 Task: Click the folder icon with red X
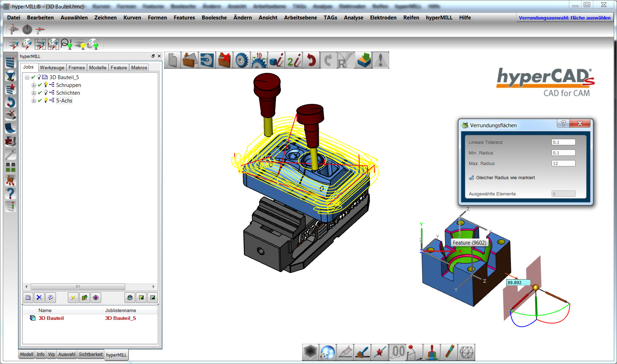click(225, 60)
